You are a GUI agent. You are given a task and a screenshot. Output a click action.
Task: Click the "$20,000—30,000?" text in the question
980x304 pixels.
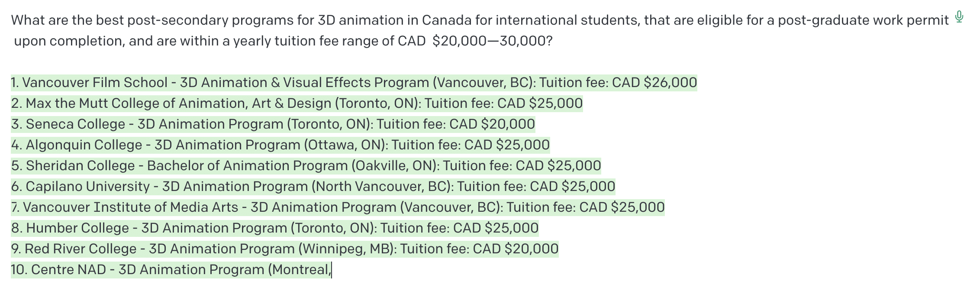pyautogui.click(x=492, y=41)
